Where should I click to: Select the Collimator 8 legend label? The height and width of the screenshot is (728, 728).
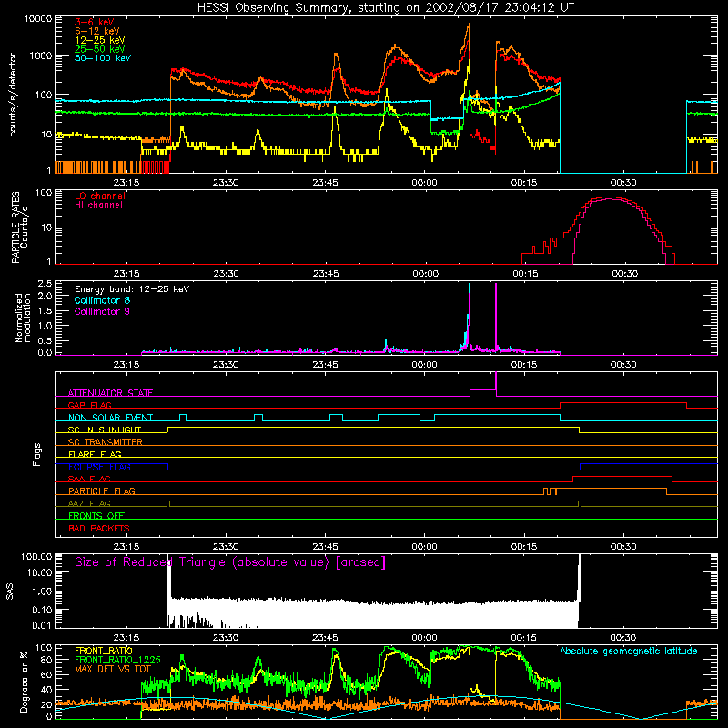pos(102,300)
